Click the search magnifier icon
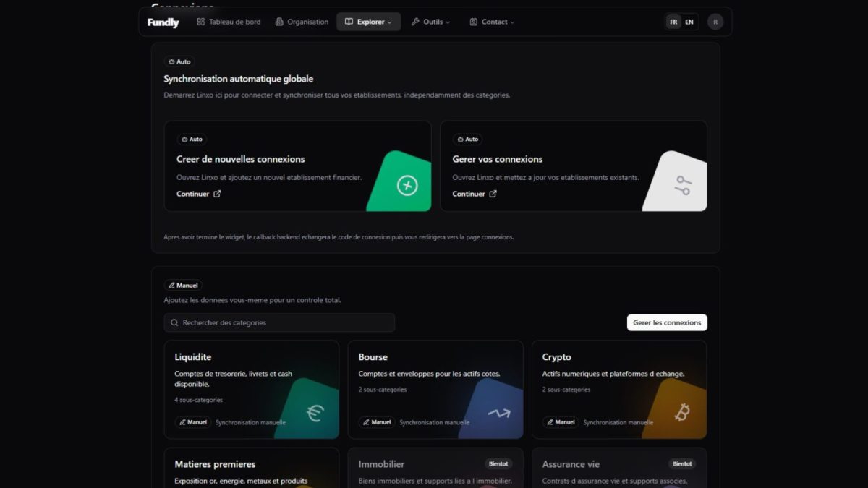This screenshot has width=868, height=488. tap(174, 322)
